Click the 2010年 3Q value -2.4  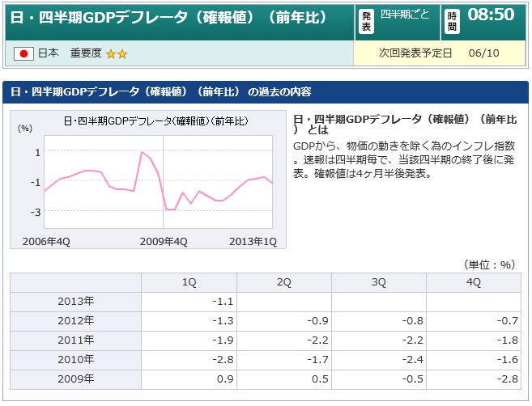[x=413, y=360]
